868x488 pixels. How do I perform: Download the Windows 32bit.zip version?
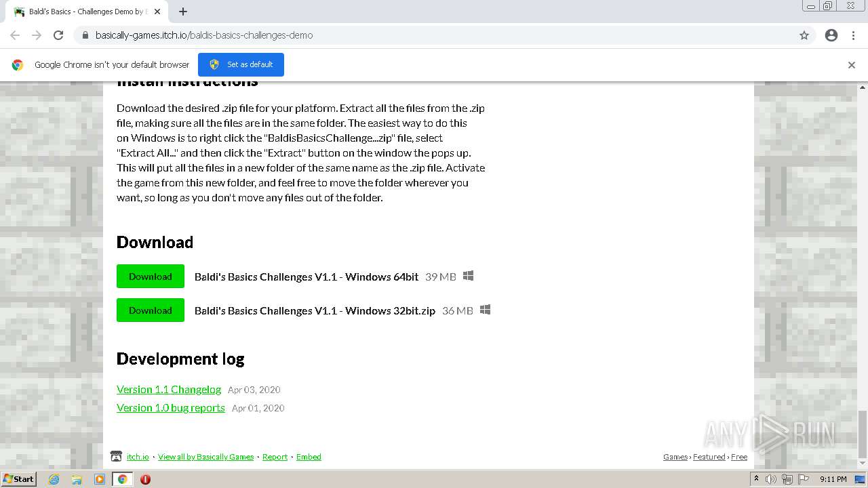tap(151, 310)
